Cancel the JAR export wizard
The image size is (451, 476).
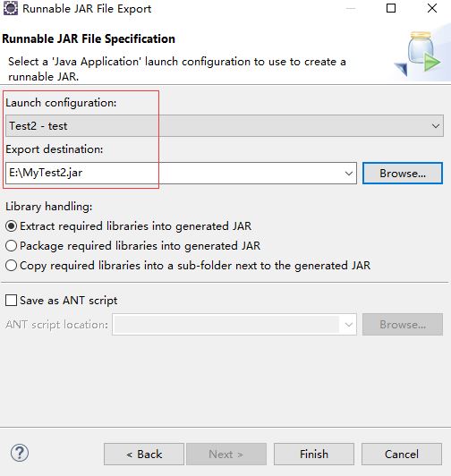[402, 455]
